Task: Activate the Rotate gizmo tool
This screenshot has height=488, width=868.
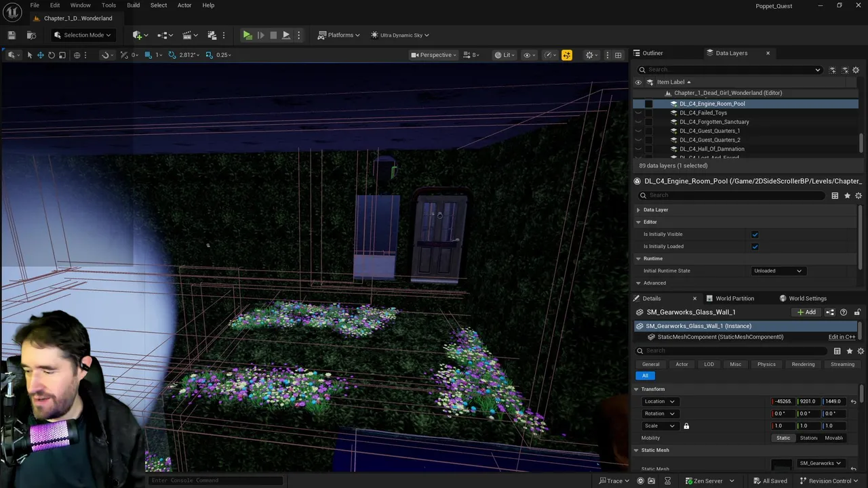Action: point(52,55)
